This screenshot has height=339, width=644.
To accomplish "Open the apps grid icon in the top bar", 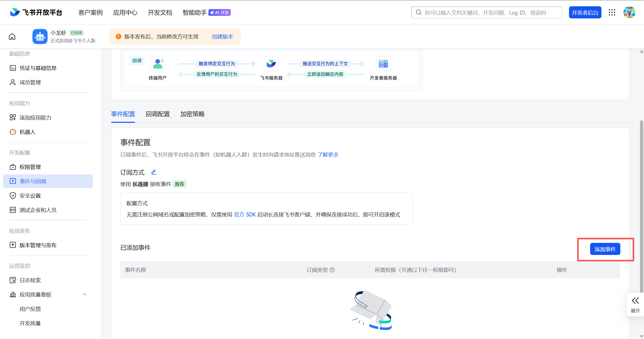I will 612,13.
